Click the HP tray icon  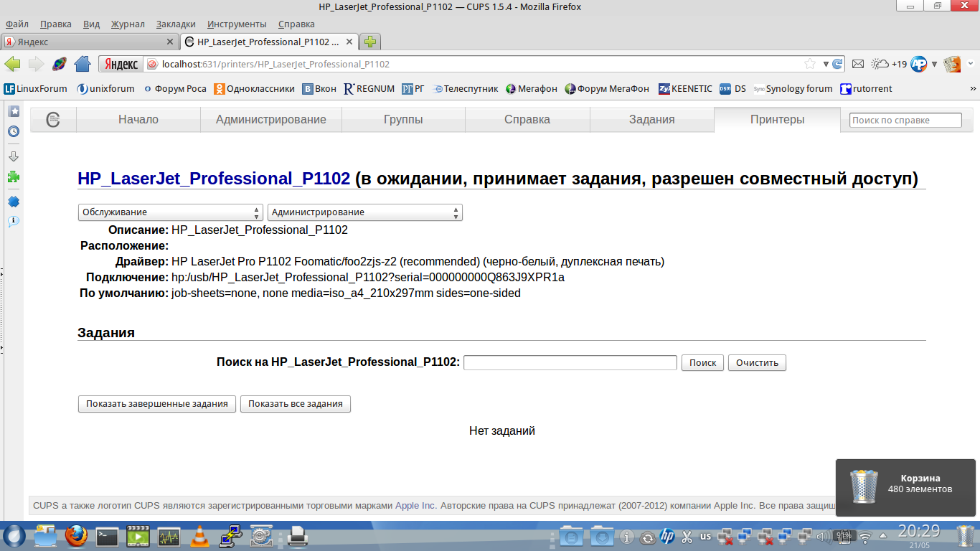click(x=667, y=537)
